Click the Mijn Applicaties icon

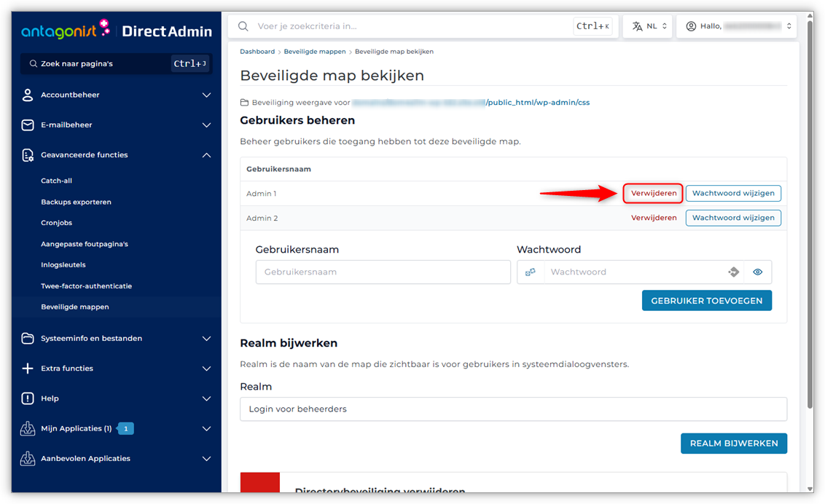[28, 429]
